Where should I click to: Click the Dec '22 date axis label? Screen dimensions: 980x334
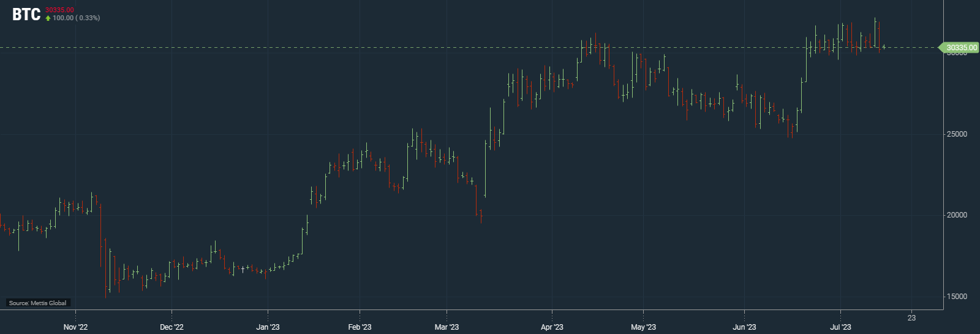[171, 327]
